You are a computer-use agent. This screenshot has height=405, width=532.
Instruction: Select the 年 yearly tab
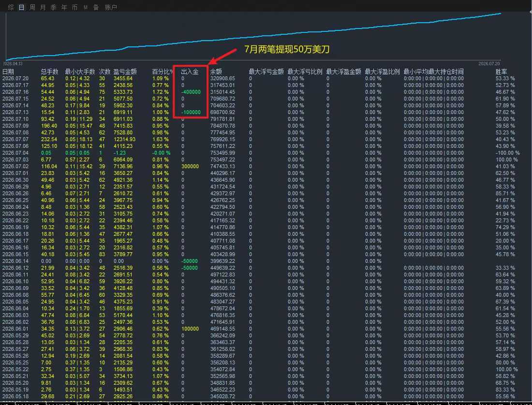point(64,7)
